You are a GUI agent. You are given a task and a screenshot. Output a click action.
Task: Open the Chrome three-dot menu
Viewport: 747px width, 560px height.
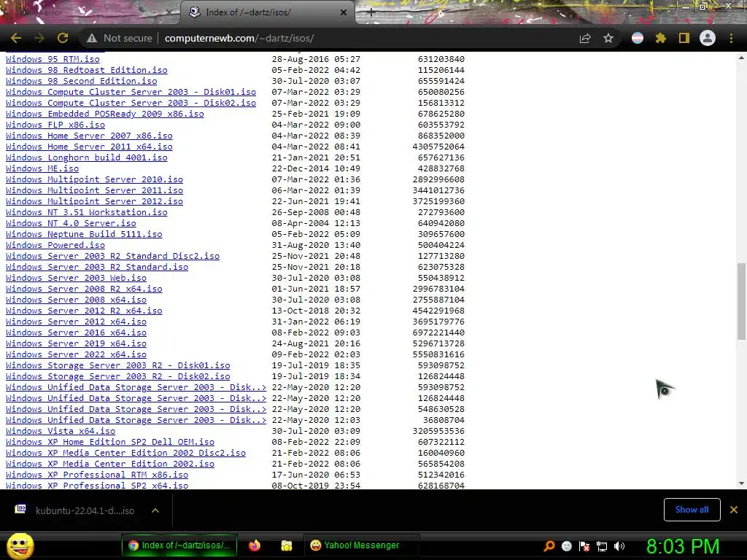coord(731,38)
